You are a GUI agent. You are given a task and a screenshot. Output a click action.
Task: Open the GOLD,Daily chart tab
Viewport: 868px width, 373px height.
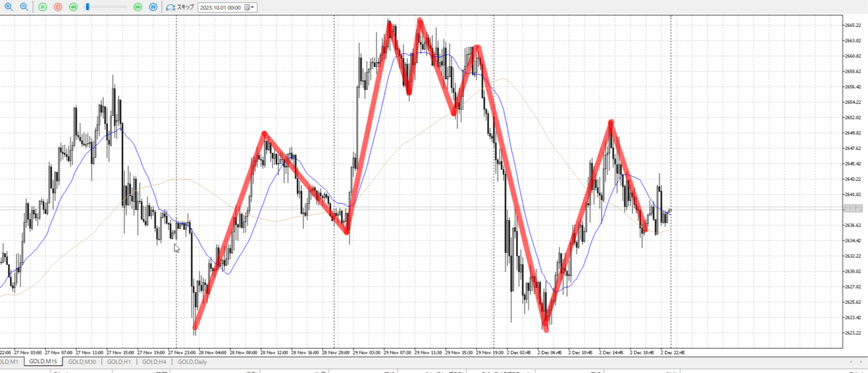[x=192, y=362]
